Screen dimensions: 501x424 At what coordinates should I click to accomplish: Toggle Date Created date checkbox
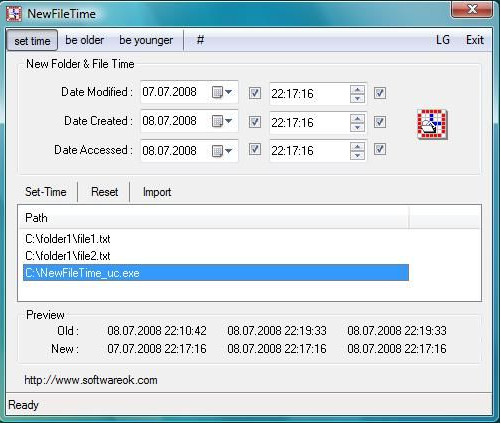(255, 122)
